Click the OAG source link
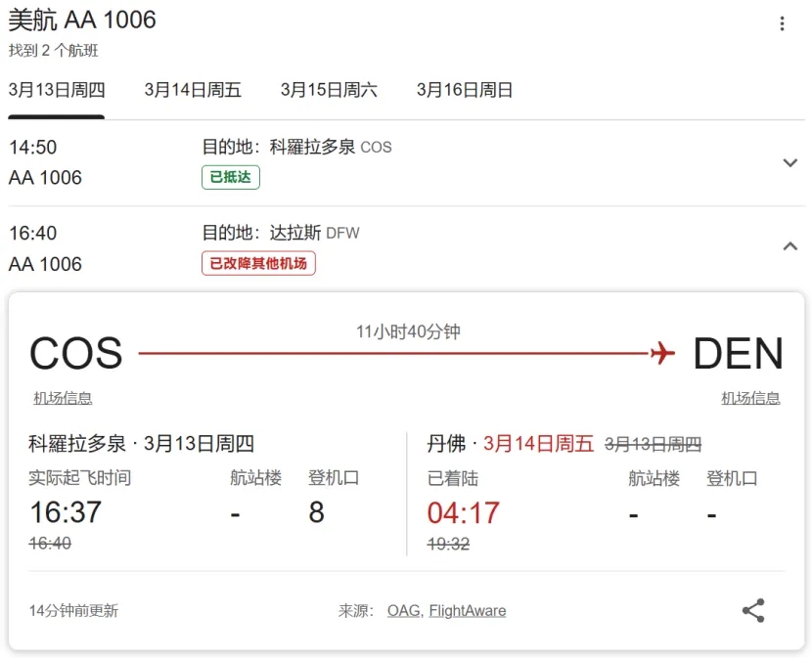812x658 pixels. [x=403, y=611]
